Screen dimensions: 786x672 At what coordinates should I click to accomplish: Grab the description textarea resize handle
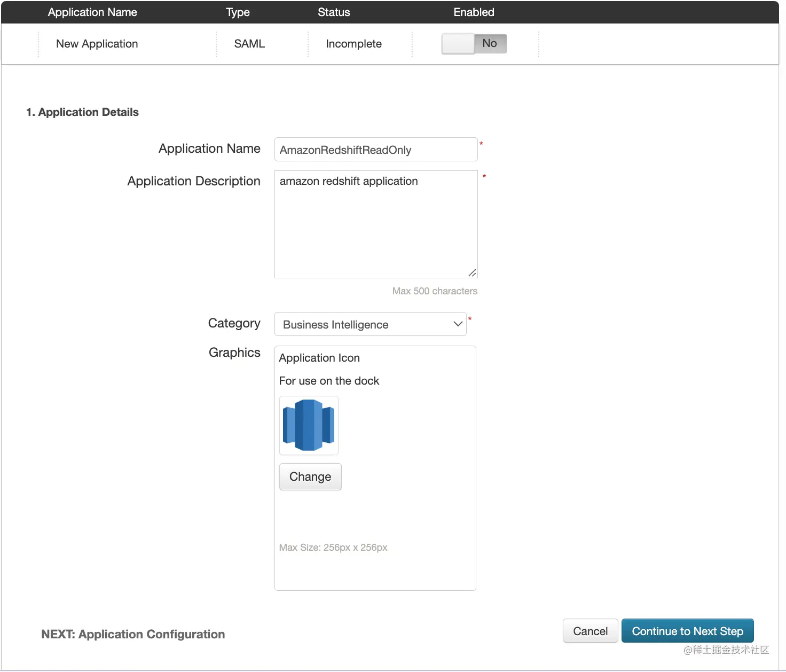tap(472, 273)
